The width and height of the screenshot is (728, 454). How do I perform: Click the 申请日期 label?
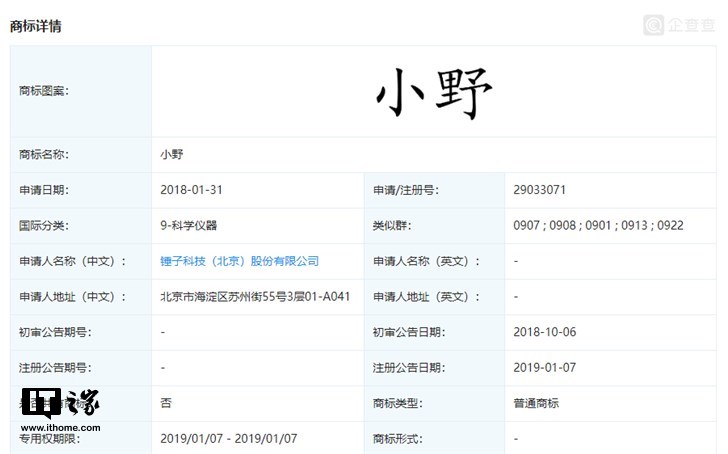[44, 190]
